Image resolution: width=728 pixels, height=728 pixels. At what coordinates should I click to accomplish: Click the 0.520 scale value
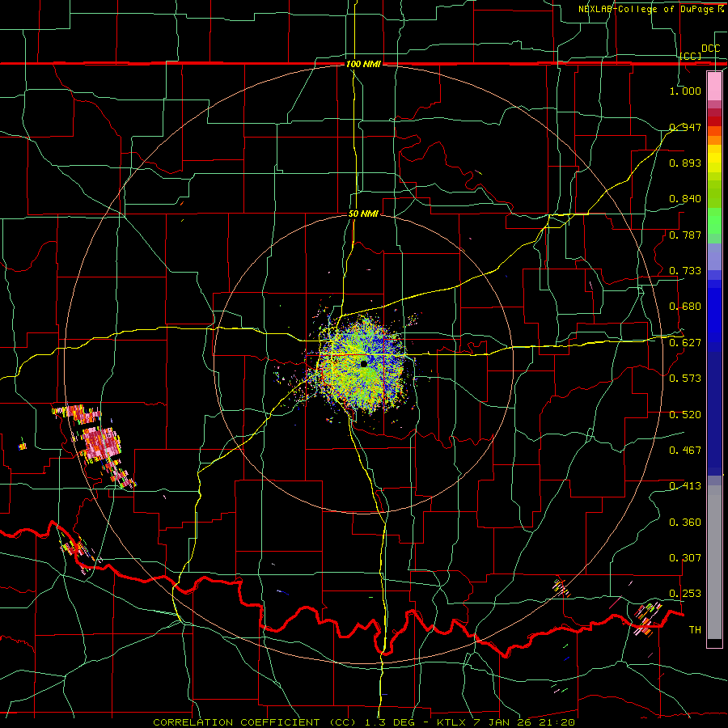point(685,415)
